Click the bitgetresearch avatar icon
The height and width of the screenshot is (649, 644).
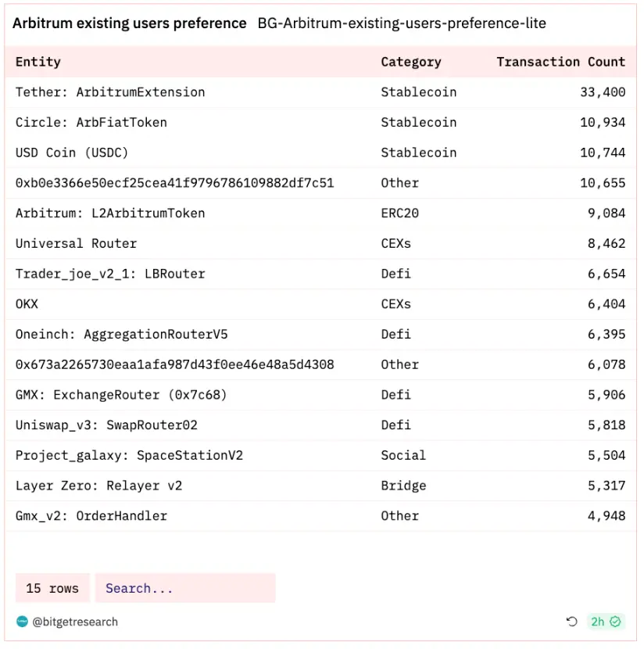point(22,622)
